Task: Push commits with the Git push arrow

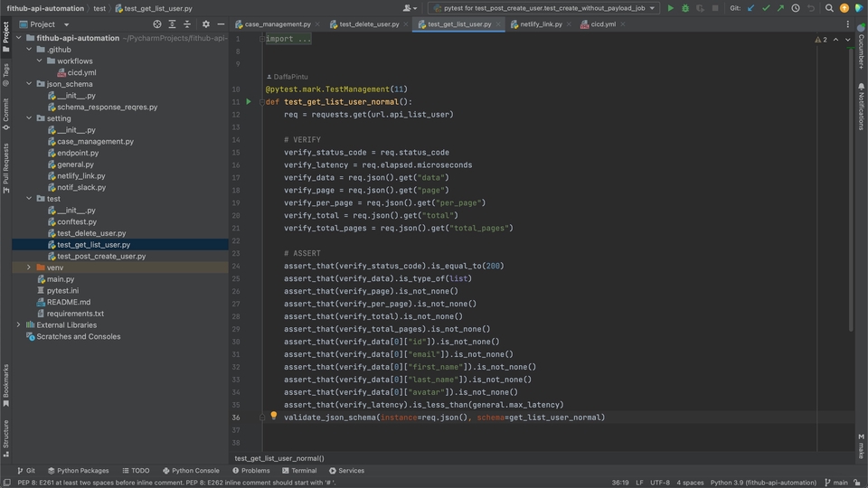Action: click(780, 8)
